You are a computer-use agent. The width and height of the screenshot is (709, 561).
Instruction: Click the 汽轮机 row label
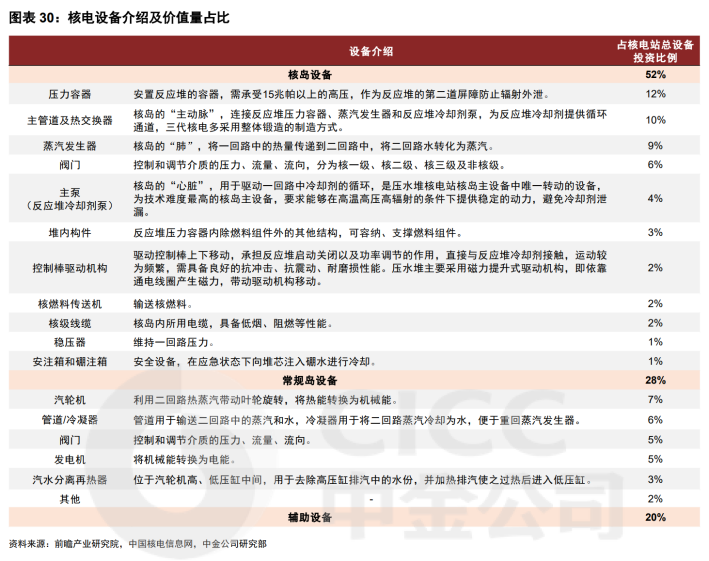tap(70, 400)
